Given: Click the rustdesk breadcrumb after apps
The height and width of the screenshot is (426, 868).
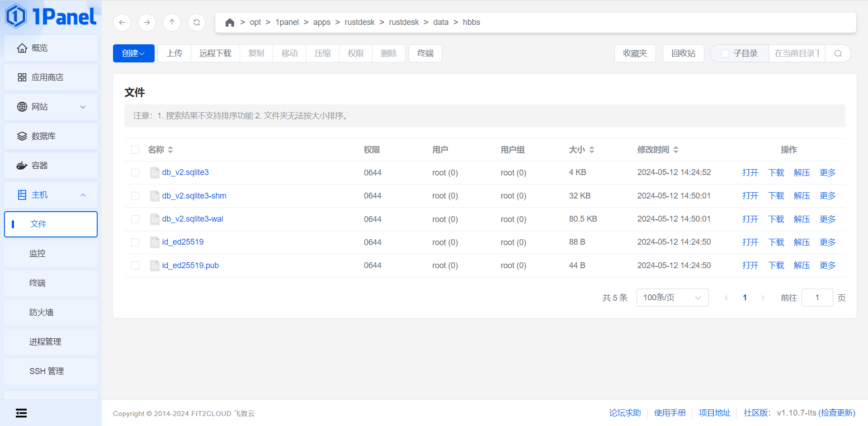Looking at the screenshot, I should 359,22.
